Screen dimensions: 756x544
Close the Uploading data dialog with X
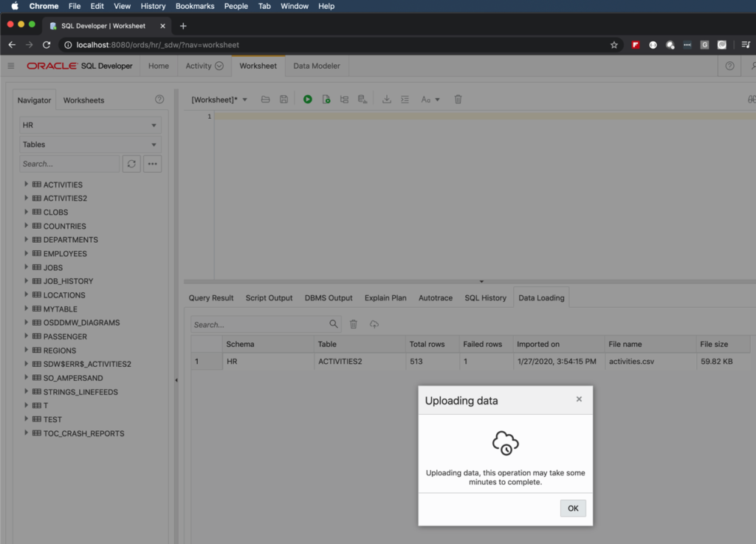(579, 399)
